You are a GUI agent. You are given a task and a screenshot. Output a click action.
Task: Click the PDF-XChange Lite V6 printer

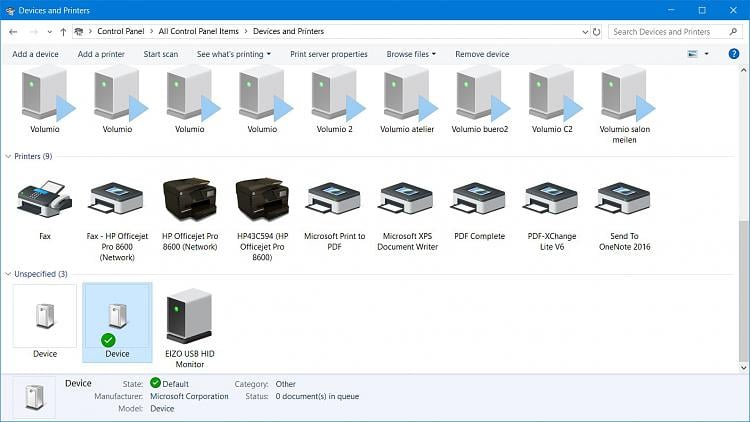pyautogui.click(x=551, y=201)
